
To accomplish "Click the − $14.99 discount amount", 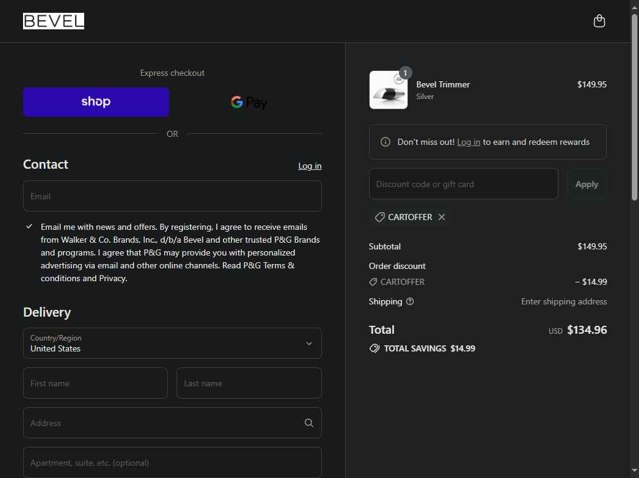I will 591,282.
